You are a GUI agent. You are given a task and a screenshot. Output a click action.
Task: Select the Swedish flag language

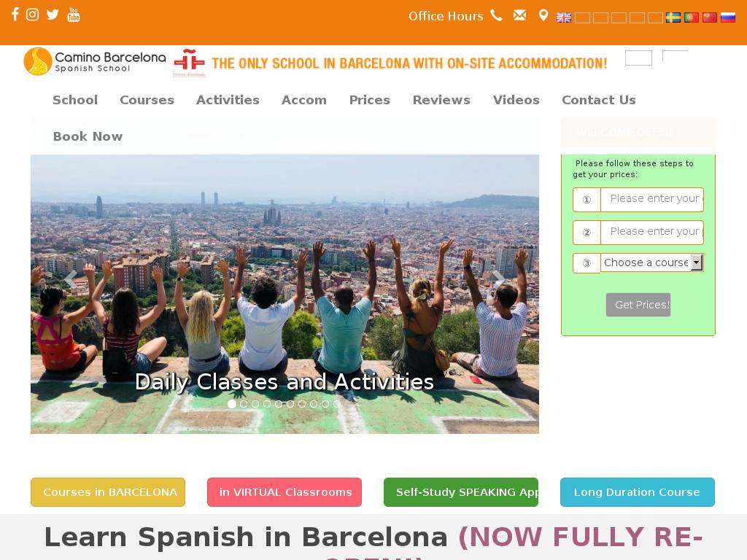(x=673, y=17)
